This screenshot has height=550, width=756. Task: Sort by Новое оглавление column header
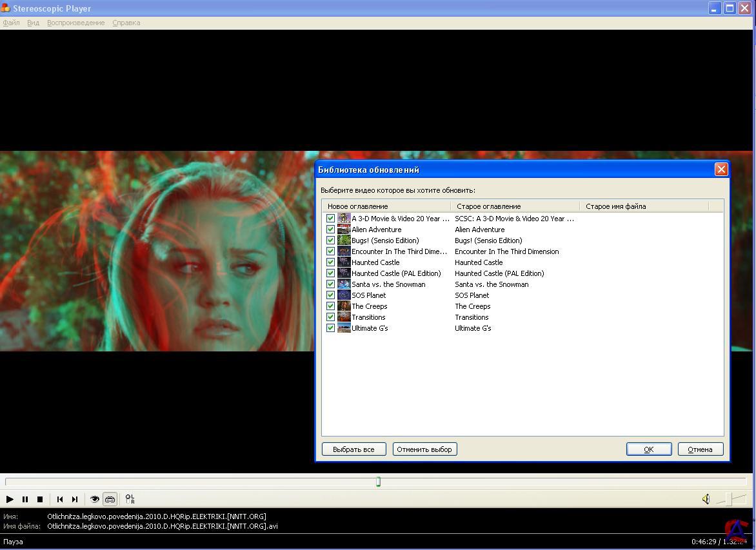click(x=386, y=206)
